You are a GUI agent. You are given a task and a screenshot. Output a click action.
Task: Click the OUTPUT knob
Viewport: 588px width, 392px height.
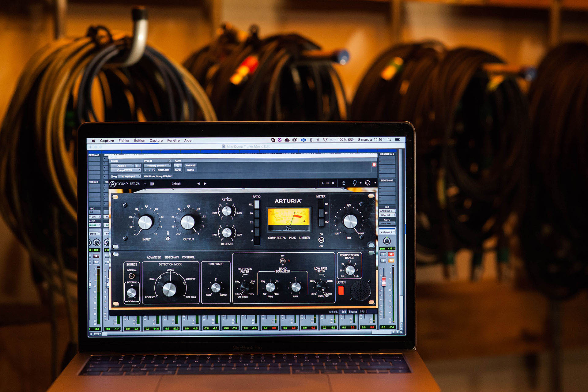click(x=188, y=222)
